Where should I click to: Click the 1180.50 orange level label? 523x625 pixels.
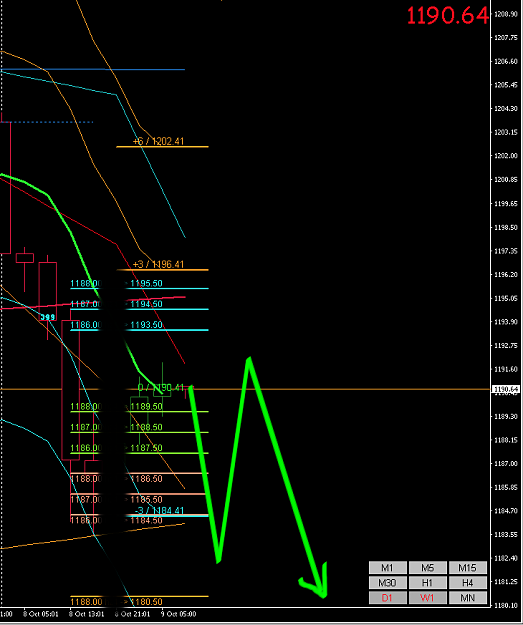tap(146, 601)
